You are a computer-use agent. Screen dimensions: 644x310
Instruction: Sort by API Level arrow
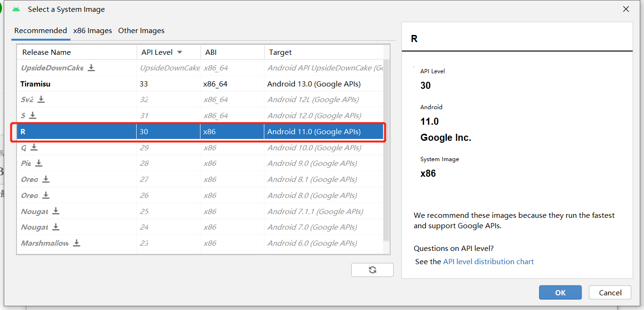pyautogui.click(x=180, y=52)
